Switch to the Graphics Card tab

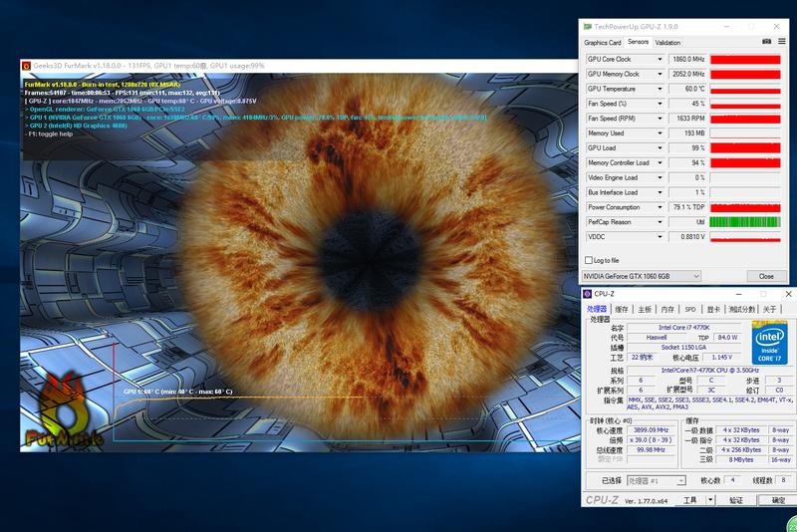(603, 43)
